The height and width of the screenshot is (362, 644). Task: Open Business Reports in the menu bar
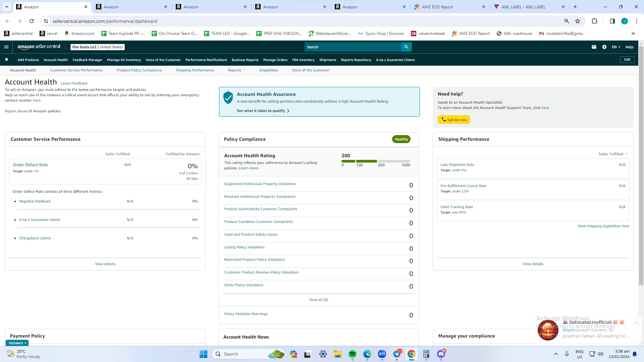245,60
